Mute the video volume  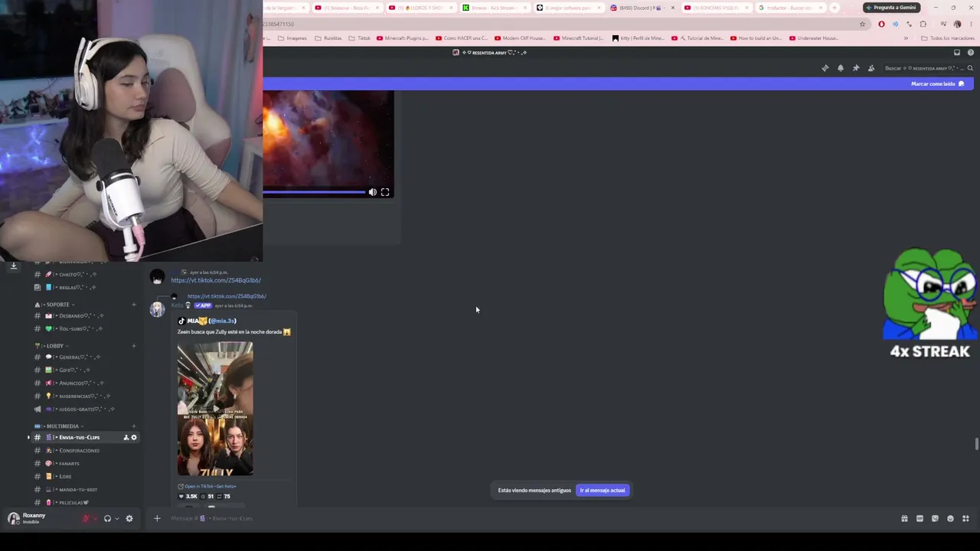(x=372, y=192)
